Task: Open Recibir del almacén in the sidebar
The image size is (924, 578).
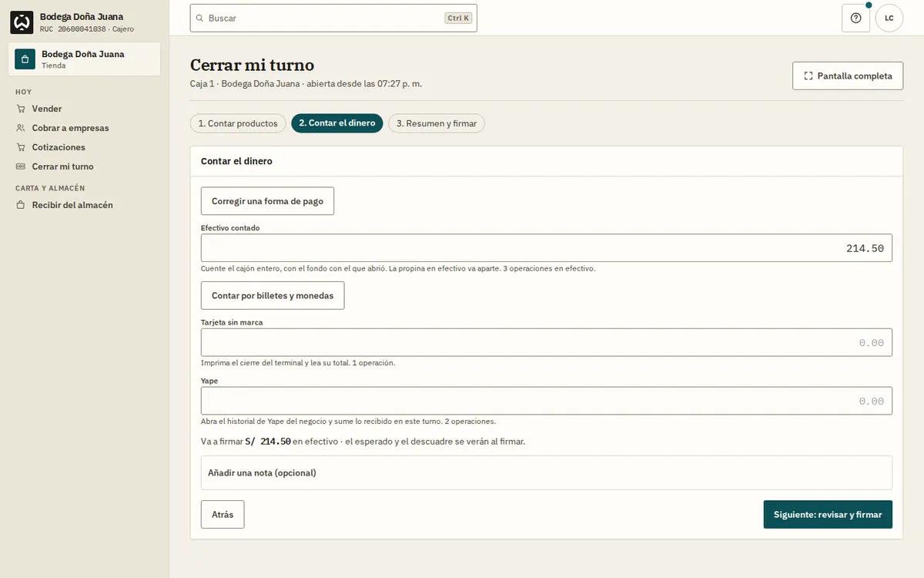Action: [85, 205]
